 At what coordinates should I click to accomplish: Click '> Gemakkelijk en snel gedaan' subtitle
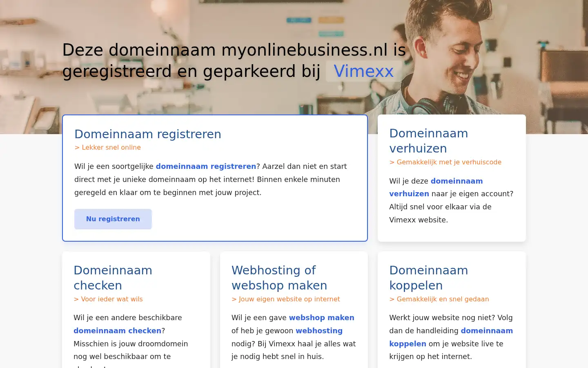pos(439,299)
